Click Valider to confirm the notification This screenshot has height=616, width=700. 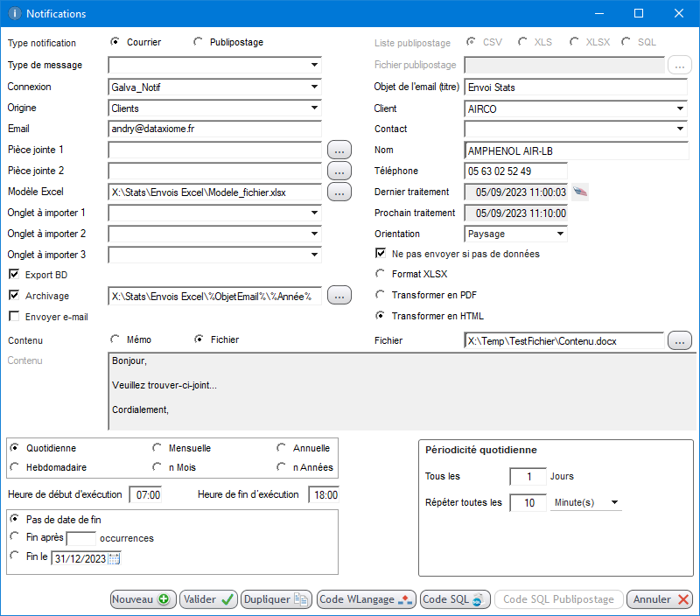pyautogui.click(x=208, y=599)
